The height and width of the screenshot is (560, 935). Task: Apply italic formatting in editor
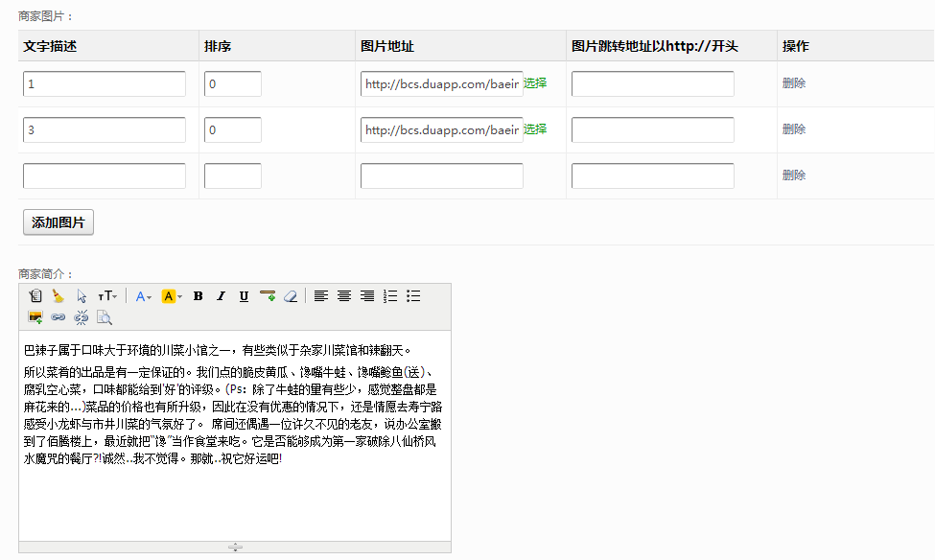[221, 296]
